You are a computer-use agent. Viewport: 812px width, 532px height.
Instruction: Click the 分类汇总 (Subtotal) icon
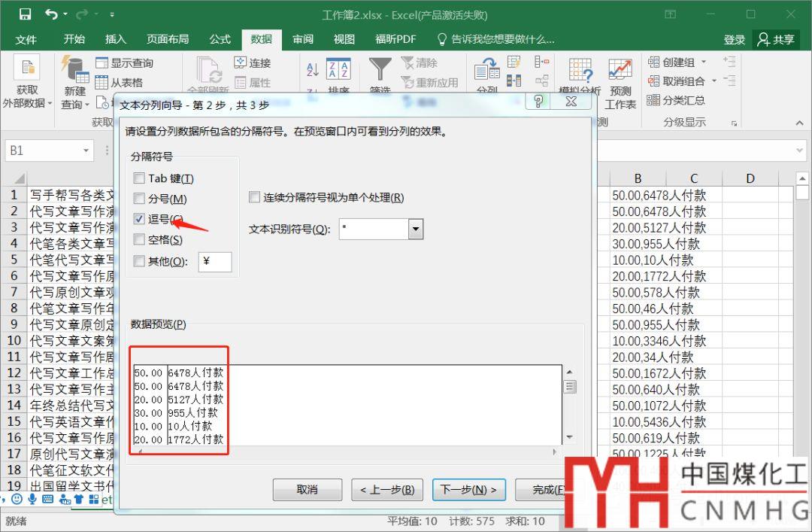[x=653, y=99]
